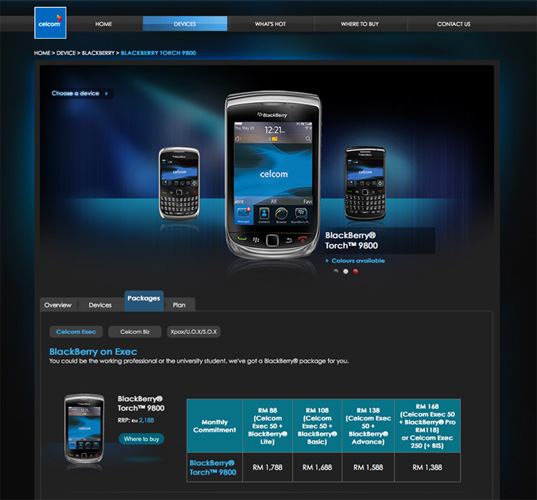Select the left BlackBerry Curve phone thumbnail

coord(179,183)
